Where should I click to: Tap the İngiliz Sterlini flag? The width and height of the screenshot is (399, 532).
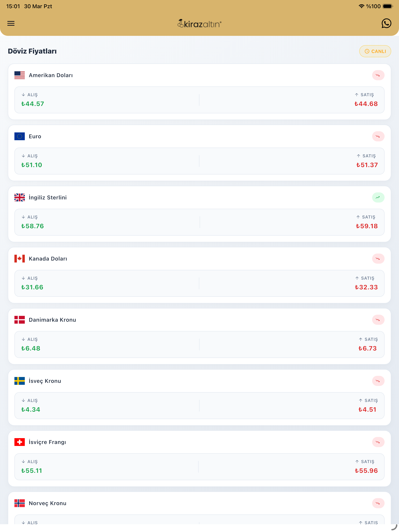19,197
